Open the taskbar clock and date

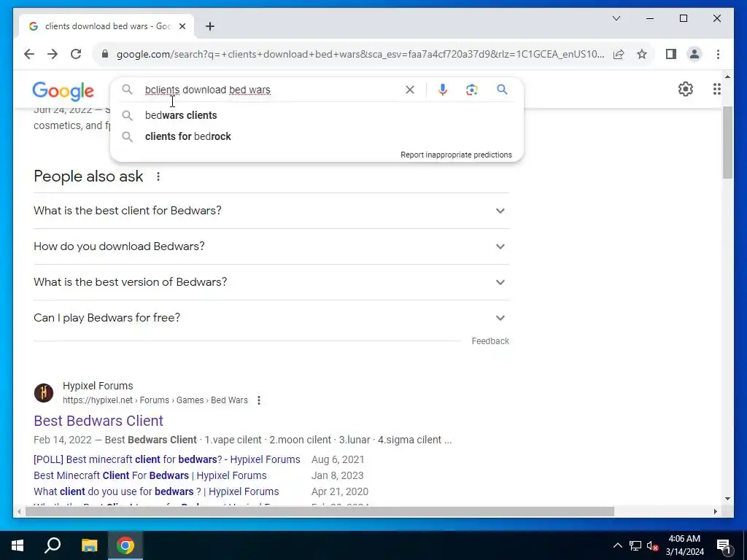click(684, 545)
